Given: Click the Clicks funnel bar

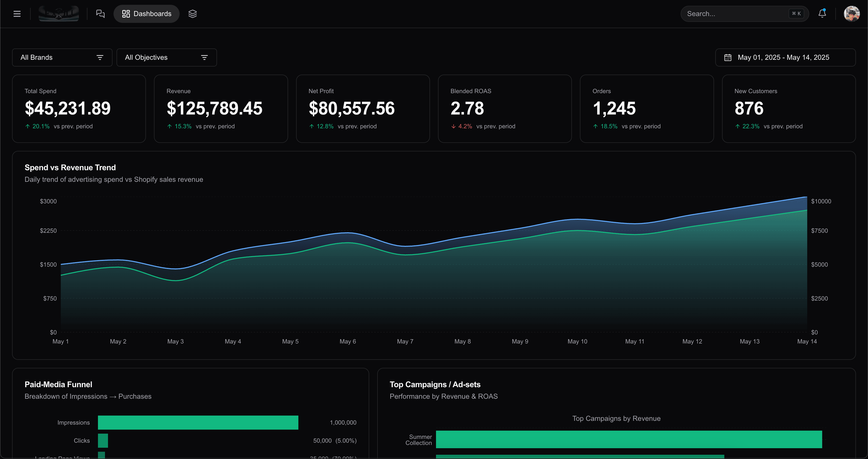Looking at the screenshot, I should coord(103,440).
